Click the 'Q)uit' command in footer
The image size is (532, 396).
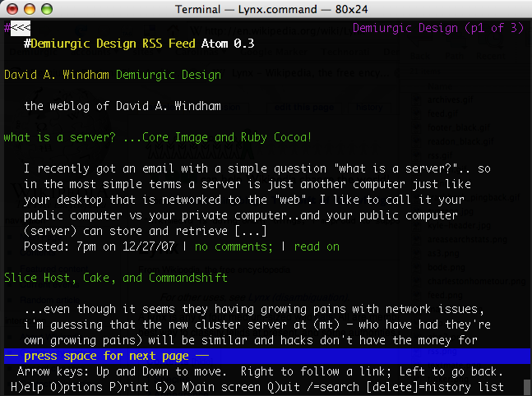[x=284, y=387]
